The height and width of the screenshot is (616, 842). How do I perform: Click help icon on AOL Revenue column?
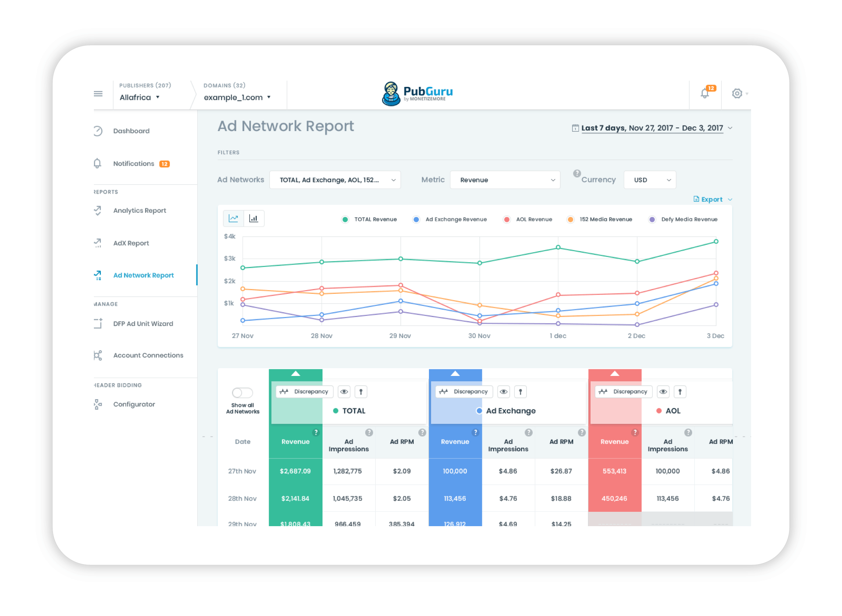pyautogui.click(x=635, y=433)
